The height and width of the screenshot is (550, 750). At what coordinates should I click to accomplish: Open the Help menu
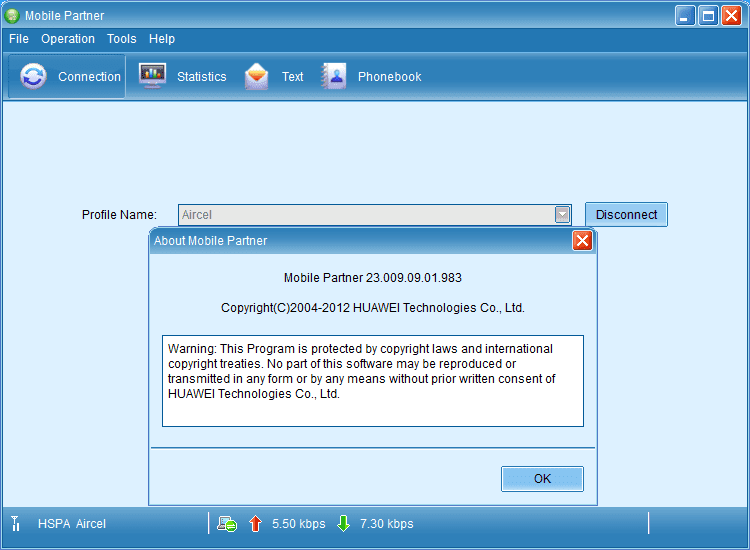[x=162, y=39]
